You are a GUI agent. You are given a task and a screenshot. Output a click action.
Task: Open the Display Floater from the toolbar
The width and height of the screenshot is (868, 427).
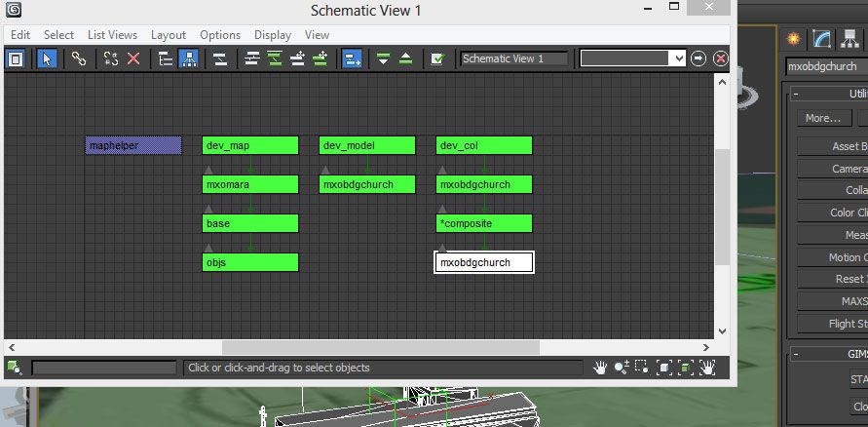(16, 58)
